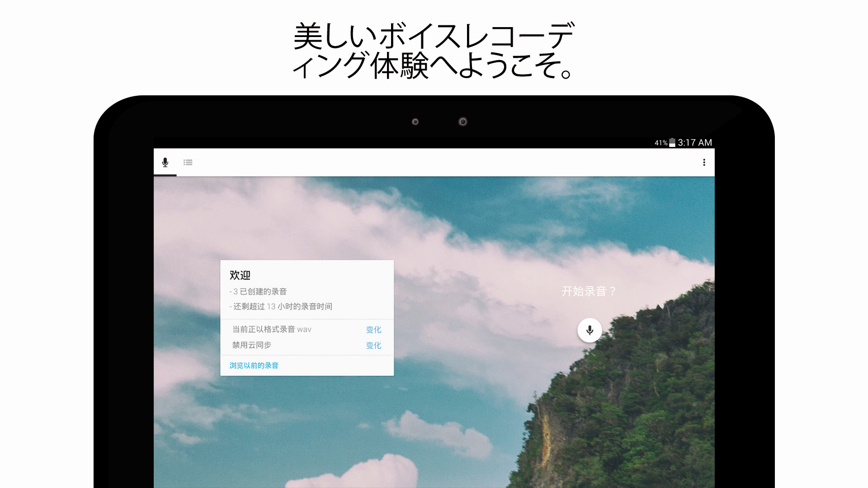Click 变化 next to 禁用云同步
This screenshot has height=488, width=868.
point(373,345)
